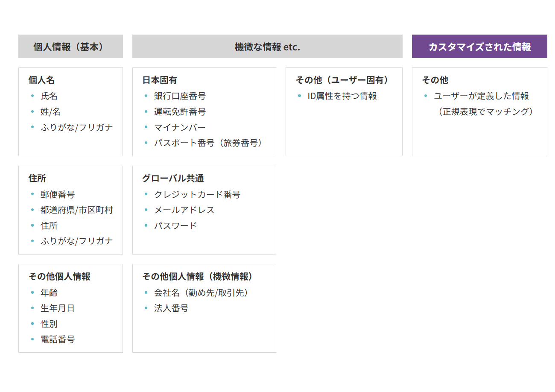Click the 運転免許番号 item
555x392 pixels.
[x=180, y=112]
